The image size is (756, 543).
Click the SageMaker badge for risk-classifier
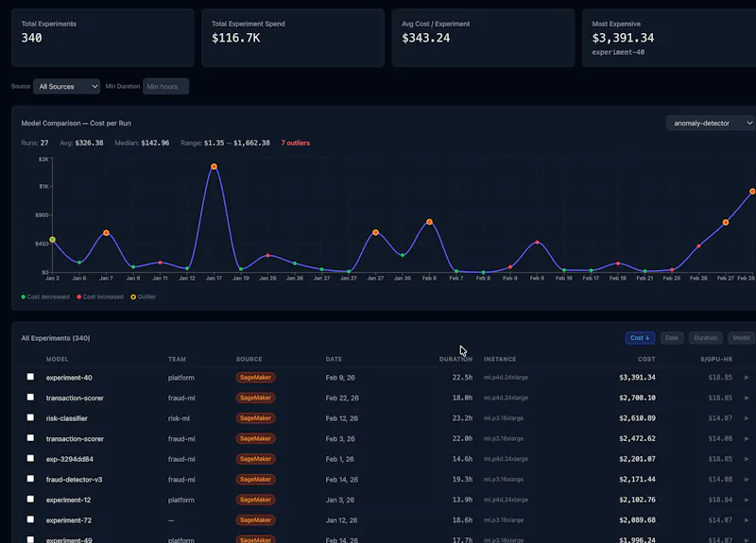pyautogui.click(x=255, y=418)
